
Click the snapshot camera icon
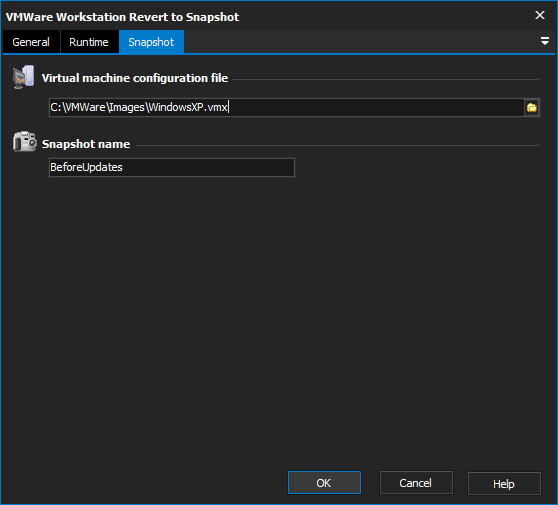pos(24,142)
